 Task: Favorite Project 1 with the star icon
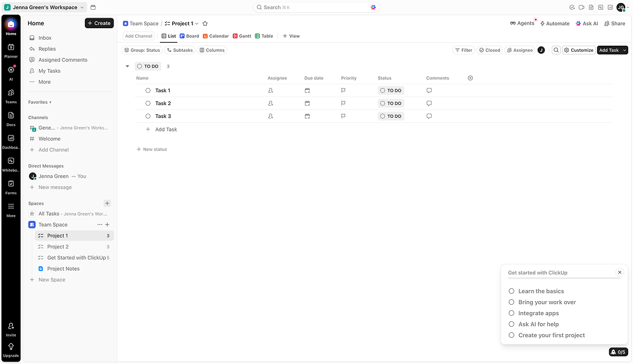coord(205,23)
